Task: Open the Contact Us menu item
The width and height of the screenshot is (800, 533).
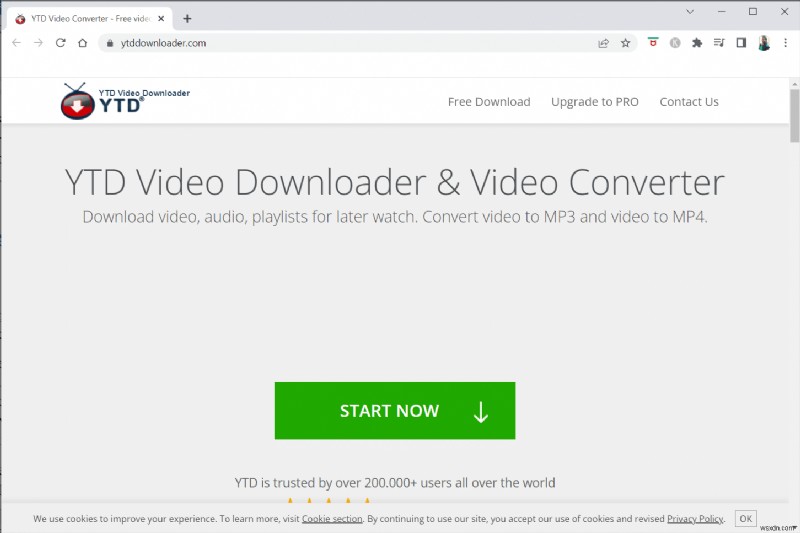Action: tap(689, 101)
